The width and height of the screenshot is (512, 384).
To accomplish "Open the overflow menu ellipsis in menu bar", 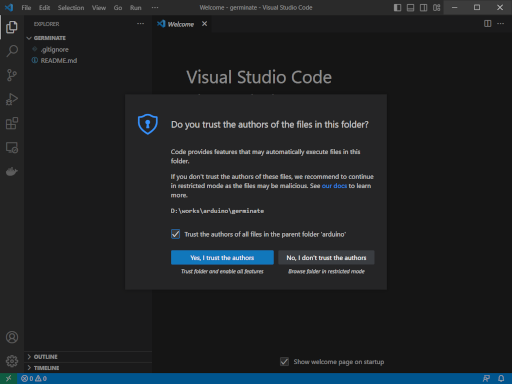I will point(155,7).
